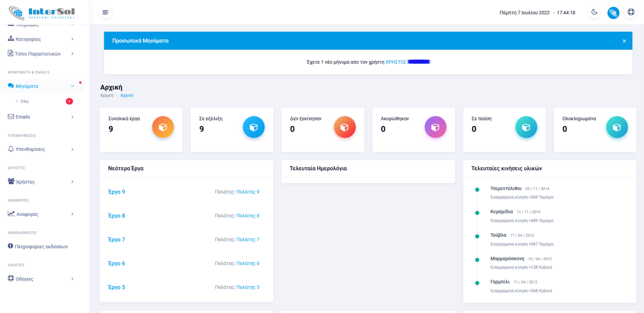Viewport: 644px width, 313px height.
Task: Click the teal Ολοκληρωμένα cube icon
Action: [x=617, y=127]
